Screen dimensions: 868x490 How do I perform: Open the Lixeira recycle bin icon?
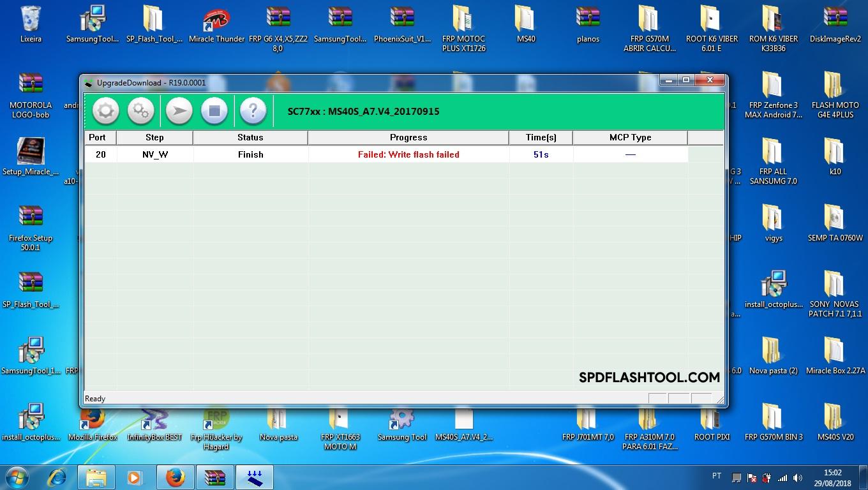31,25
